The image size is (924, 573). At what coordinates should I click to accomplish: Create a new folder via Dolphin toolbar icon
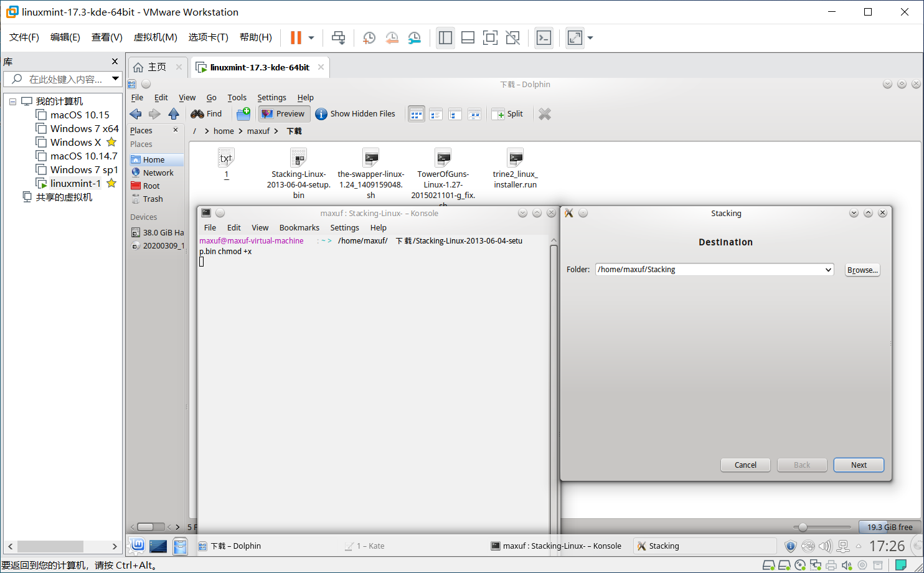(243, 114)
